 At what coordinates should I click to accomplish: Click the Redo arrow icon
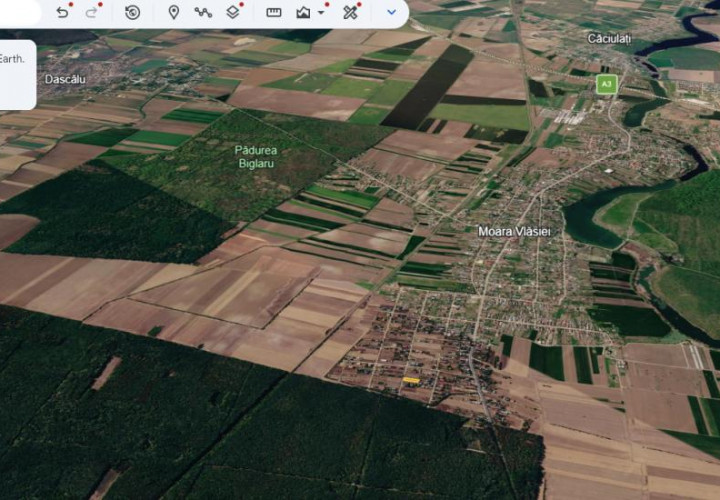tap(91, 12)
